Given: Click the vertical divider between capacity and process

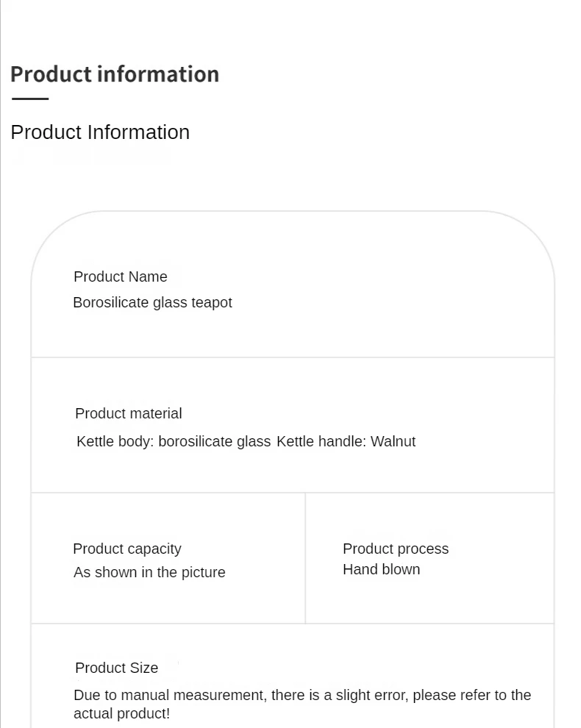Looking at the screenshot, I should click(x=305, y=558).
